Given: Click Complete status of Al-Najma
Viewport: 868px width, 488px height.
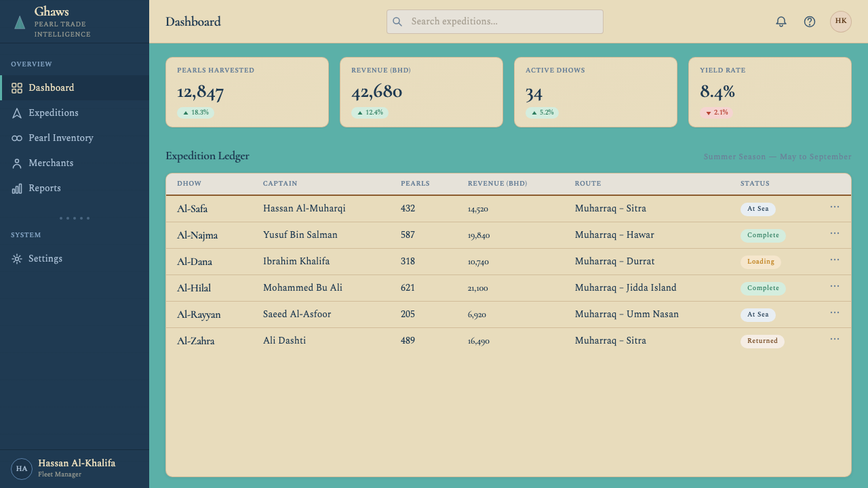Looking at the screenshot, I should [x=763, y=236].
